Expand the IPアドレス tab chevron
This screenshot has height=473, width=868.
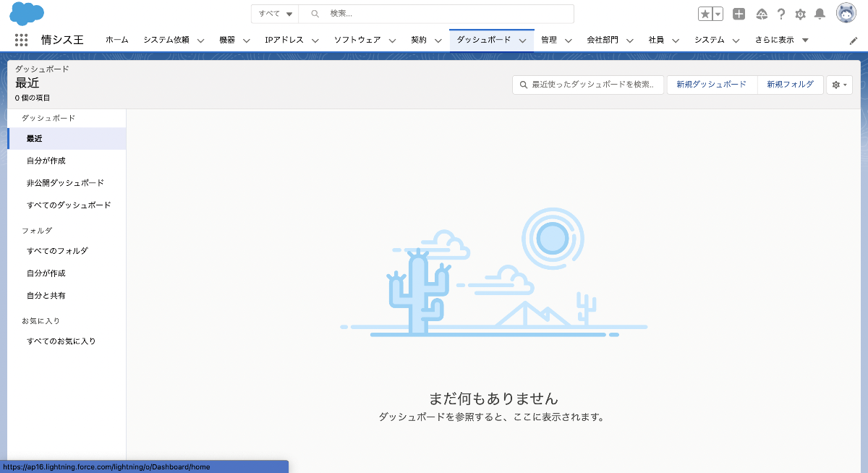pos(315,41)
